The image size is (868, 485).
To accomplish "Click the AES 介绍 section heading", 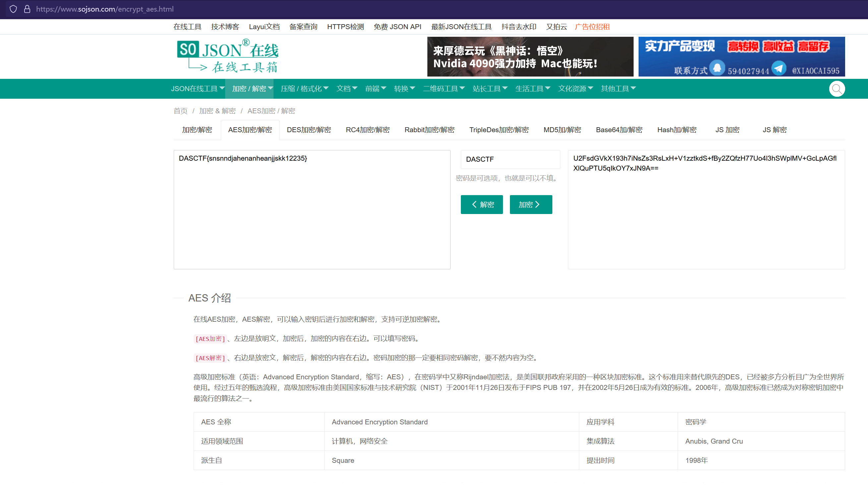I will pyautogui.click(x=210, y=298).
